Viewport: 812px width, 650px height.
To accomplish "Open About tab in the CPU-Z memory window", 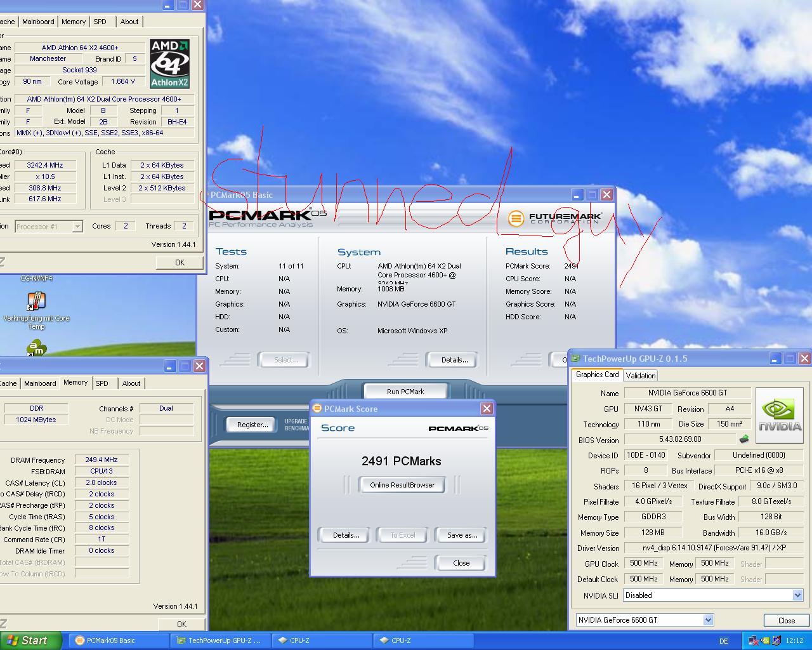I will pos(131,383).
